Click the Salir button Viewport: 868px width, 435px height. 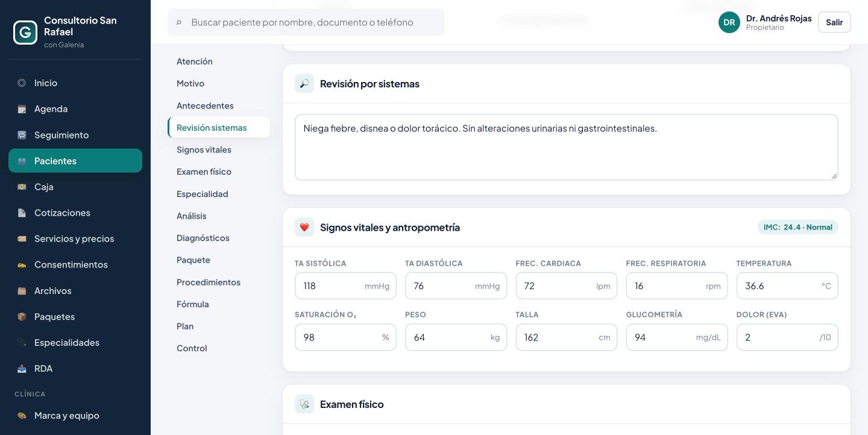point(834,22)
